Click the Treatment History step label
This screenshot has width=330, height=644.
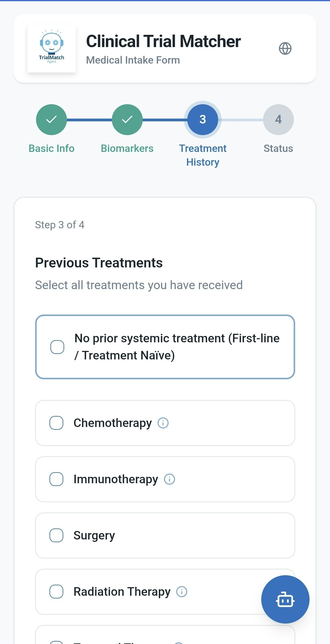(x=203, y=155)
